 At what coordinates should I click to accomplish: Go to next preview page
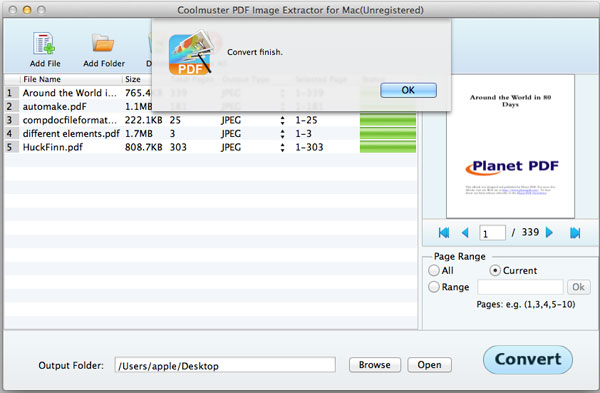(x=549, y=233)
